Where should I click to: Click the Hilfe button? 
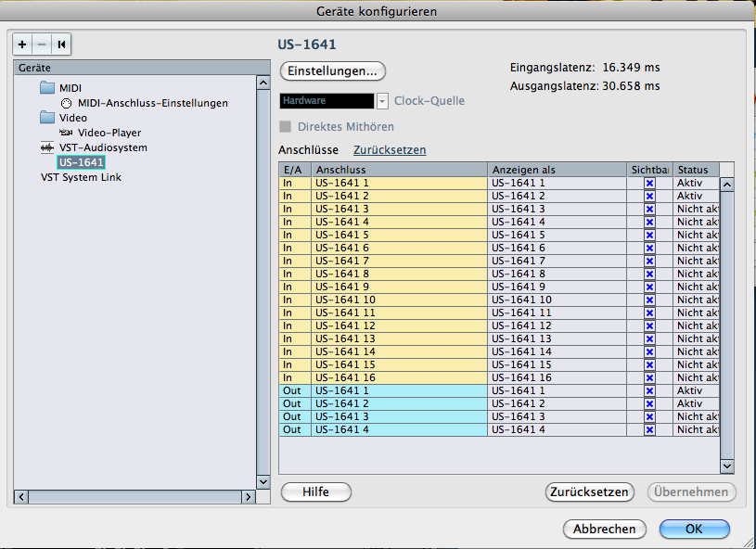(316, 492)
